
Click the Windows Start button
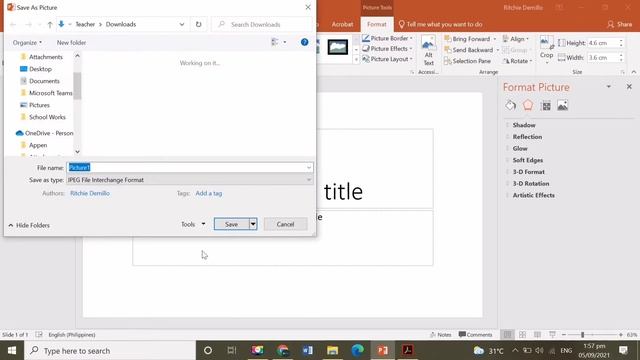[x=12, y=351]
